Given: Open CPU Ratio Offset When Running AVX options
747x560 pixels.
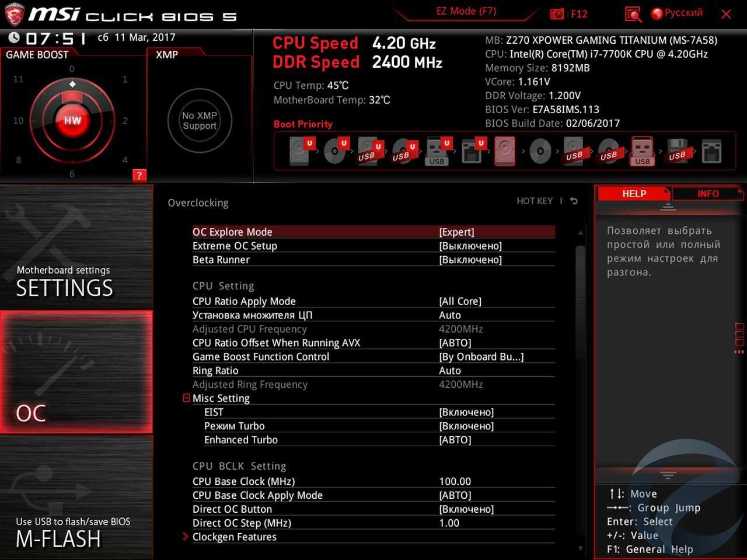Looking at the screenshot, I should click(x=373, y=343).
